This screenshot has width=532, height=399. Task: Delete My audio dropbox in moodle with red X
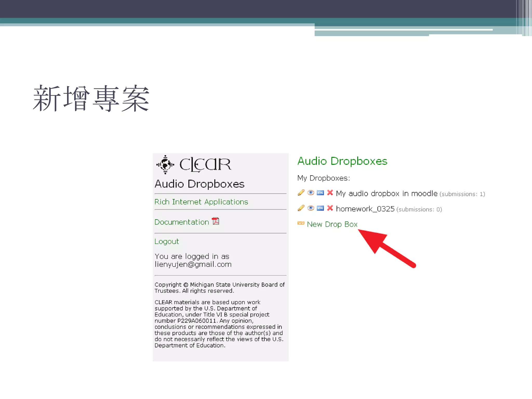click(x=330, y=192)
